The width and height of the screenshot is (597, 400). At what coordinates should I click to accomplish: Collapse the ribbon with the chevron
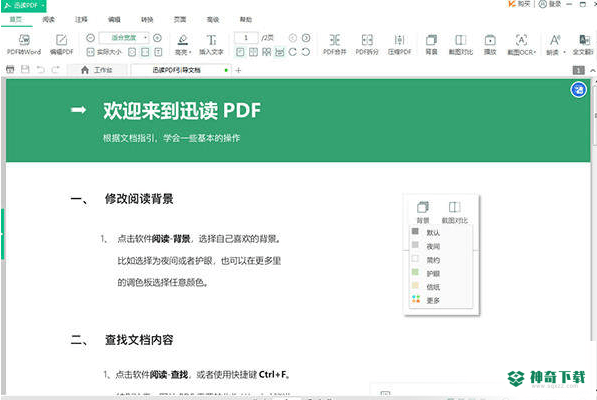[592, 70]
